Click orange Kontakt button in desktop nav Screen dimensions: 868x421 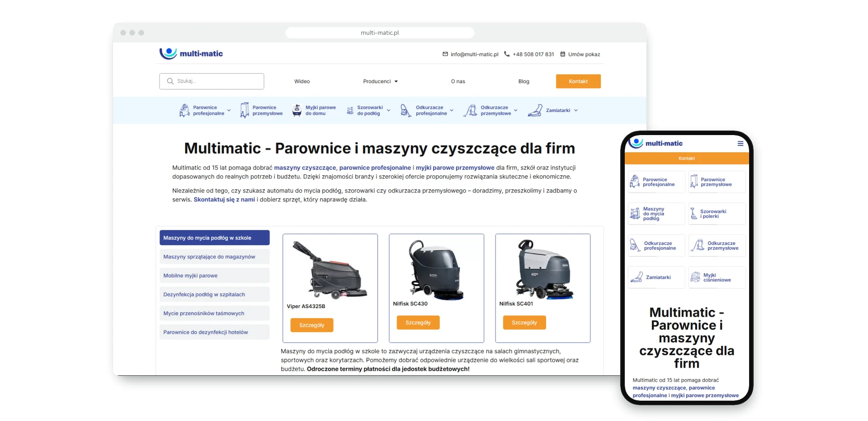(x=578, y=81)
